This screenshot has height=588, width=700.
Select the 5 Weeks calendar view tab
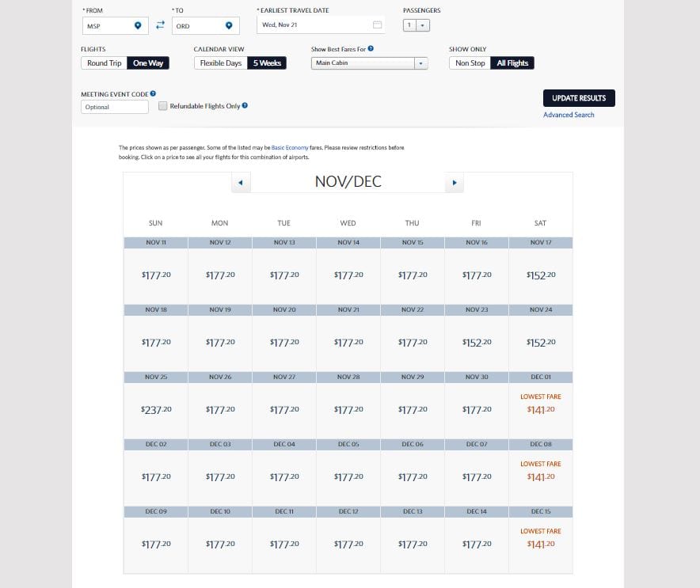[x=267, y=63]
